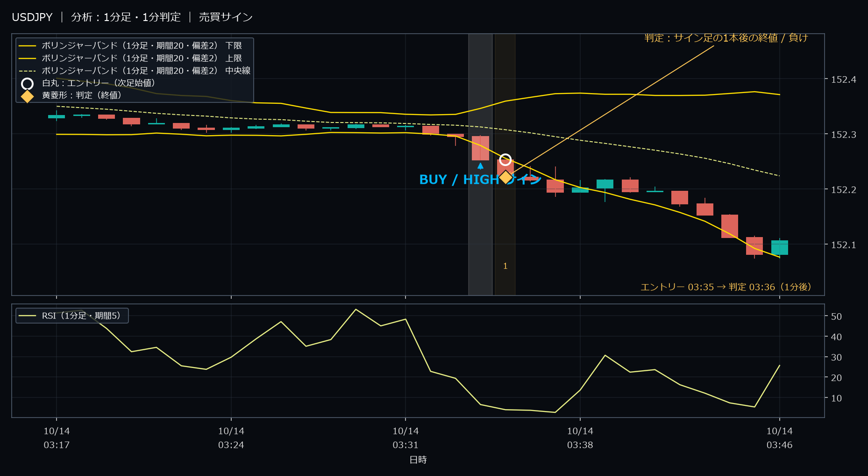
Task: Click the gray shaded signal candle band
Action: coord(480,164)
